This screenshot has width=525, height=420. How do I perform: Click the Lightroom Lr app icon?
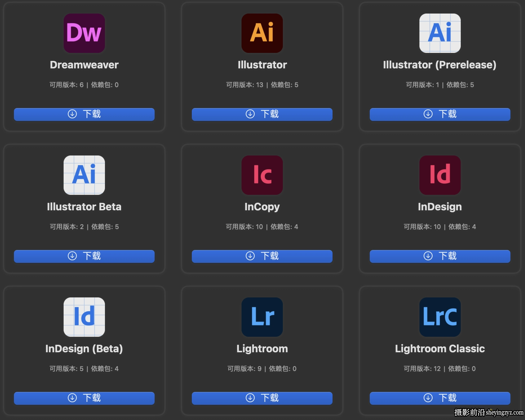coord(262,317)
